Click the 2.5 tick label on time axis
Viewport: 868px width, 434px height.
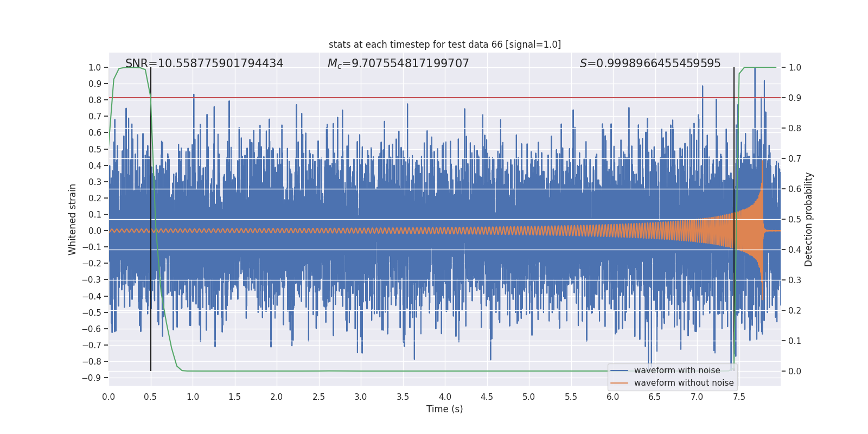pos(318,397)
